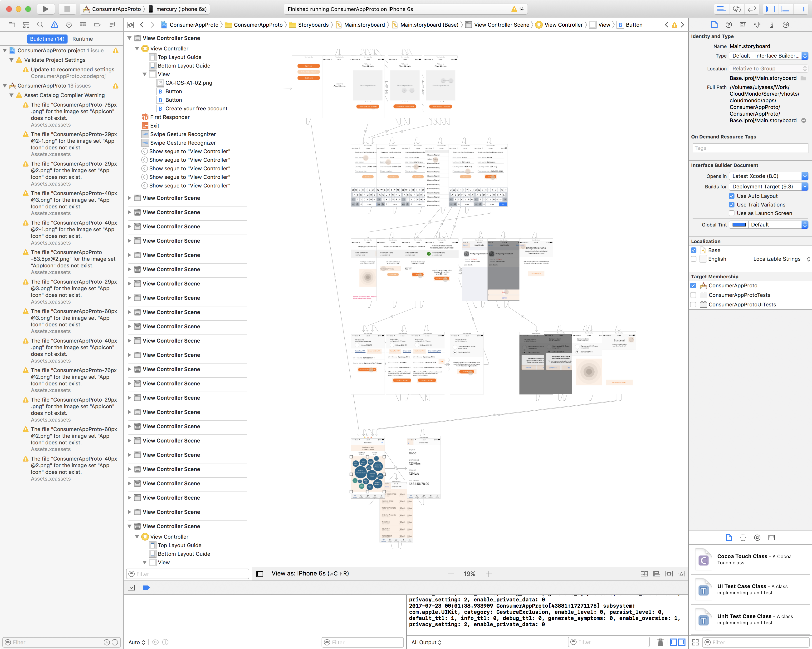Open the Debug navigator icon
The width and height of the screenshot is (812, 649).
pos(83,25)
